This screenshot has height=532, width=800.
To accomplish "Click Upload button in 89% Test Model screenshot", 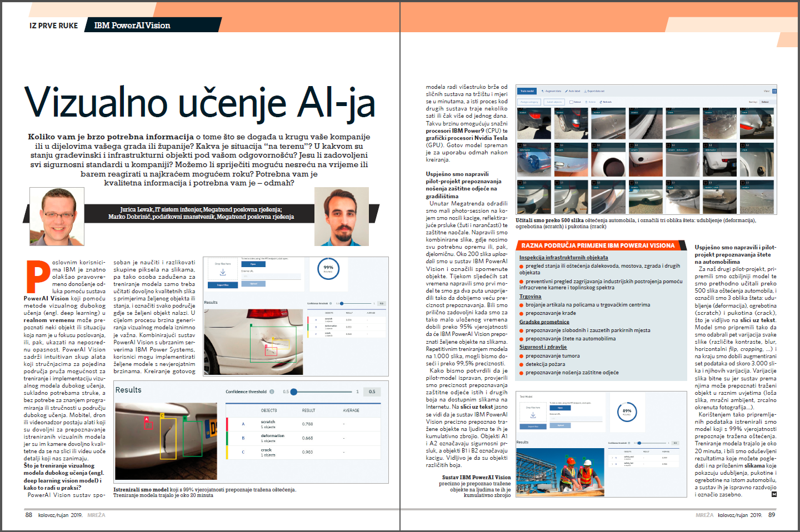I will point(560,425).
